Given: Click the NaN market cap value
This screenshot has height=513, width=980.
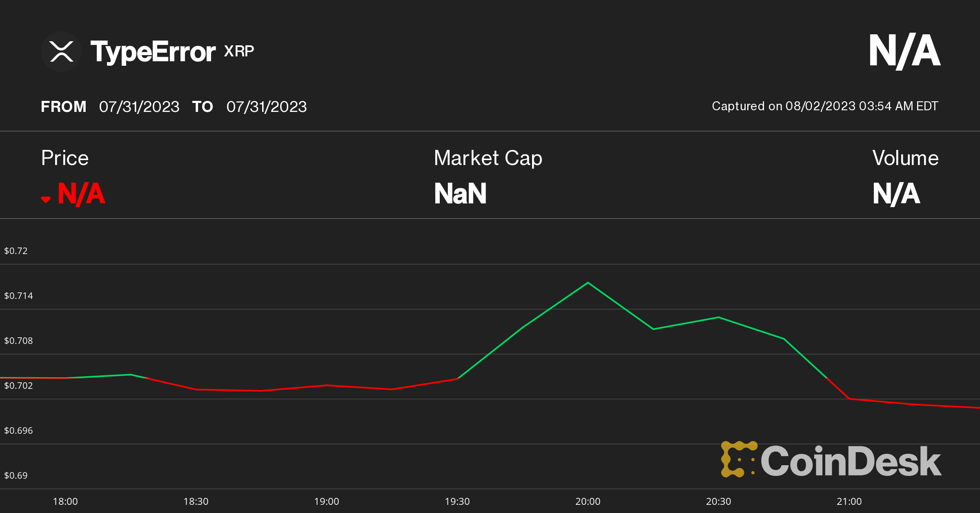Looking at the screenshot, I should point(460,194).
